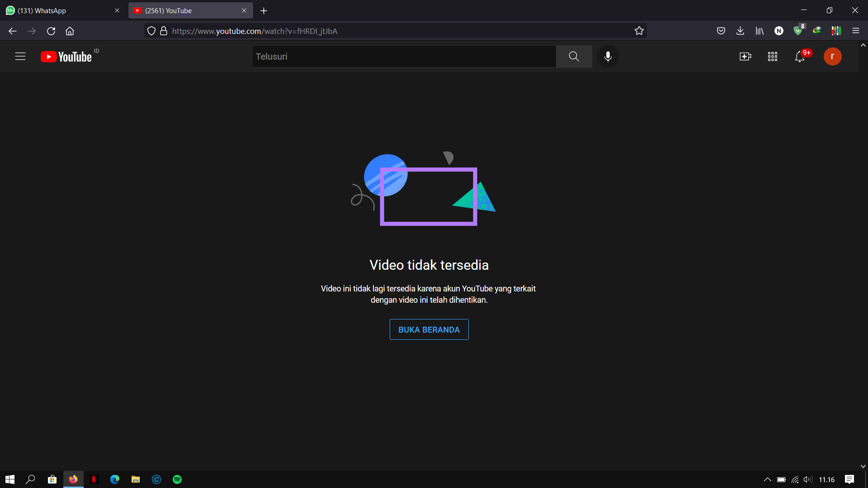The width and height of the screenshot is (868, 488).
Task: Open the Firefox downloads panel
Action: pos(740,31)
